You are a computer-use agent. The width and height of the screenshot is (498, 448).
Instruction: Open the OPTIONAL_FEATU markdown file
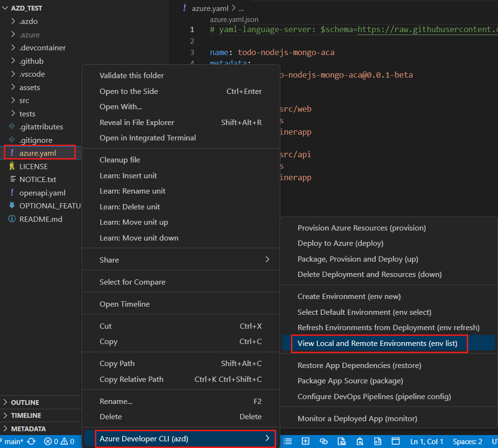[x=50, y=206]
